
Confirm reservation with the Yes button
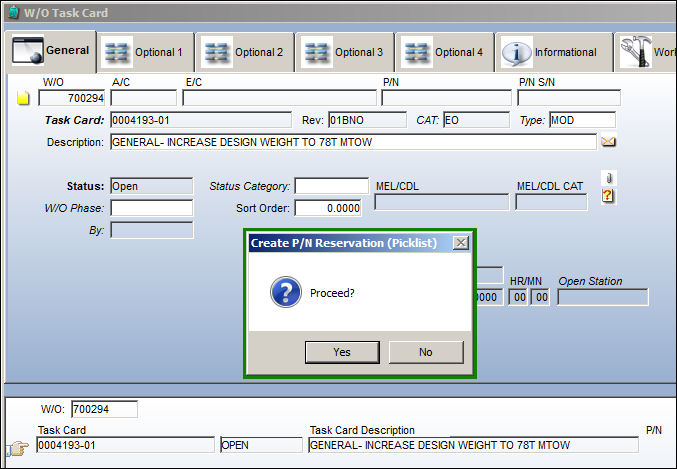pos(342,352)
